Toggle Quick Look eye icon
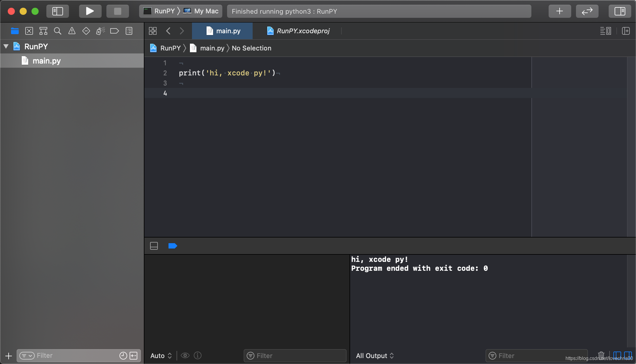 185,355
